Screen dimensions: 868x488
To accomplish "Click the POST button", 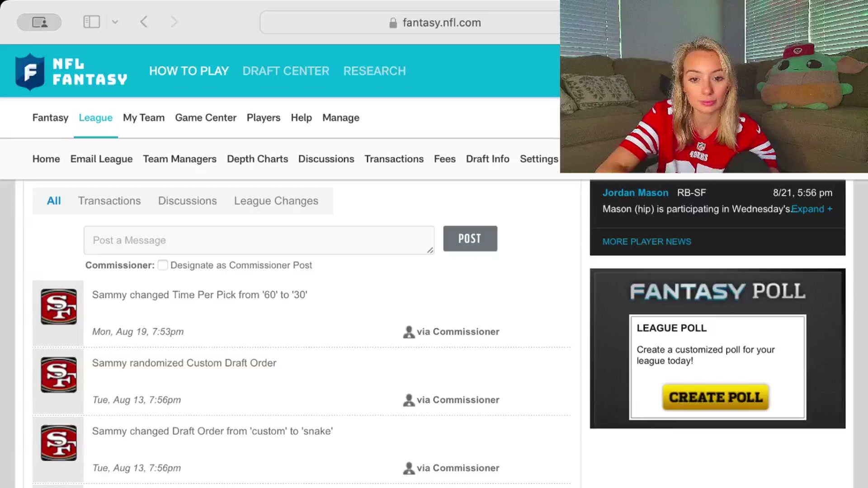I will coord(470,239).
